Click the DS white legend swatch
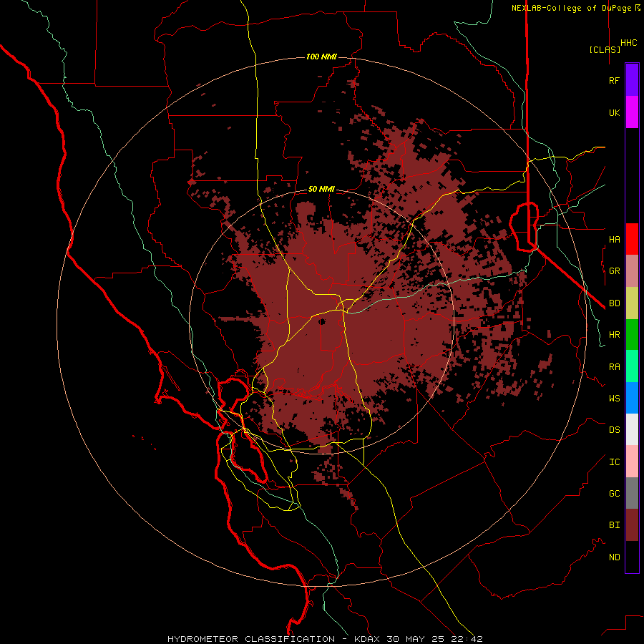Screen dimensions: 644x644 (632, 429)
